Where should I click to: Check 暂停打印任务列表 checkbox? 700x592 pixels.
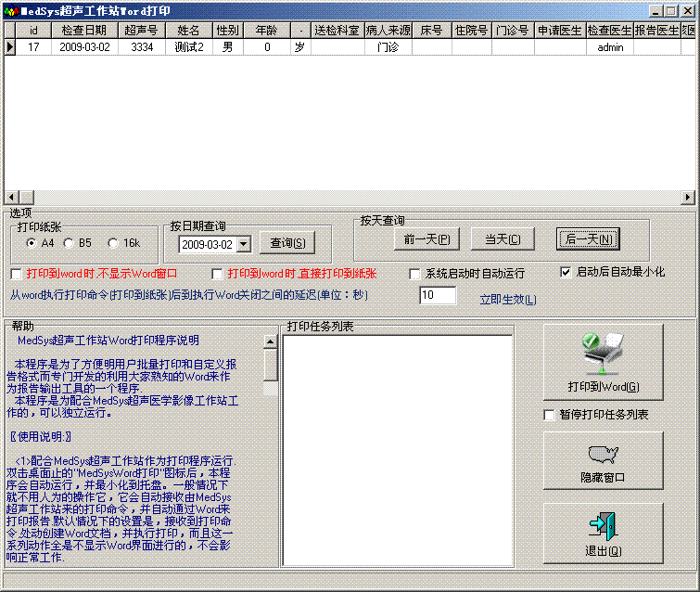coord(549,415)
